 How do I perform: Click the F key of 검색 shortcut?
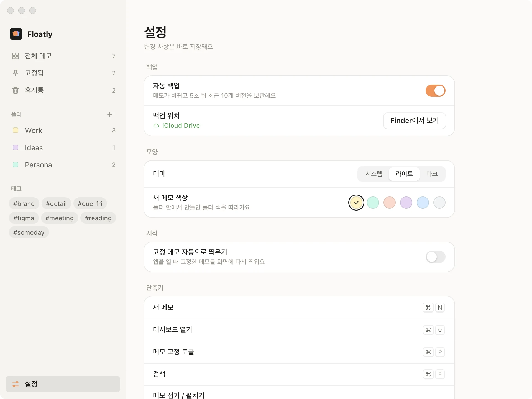click(x=440, y=374)
